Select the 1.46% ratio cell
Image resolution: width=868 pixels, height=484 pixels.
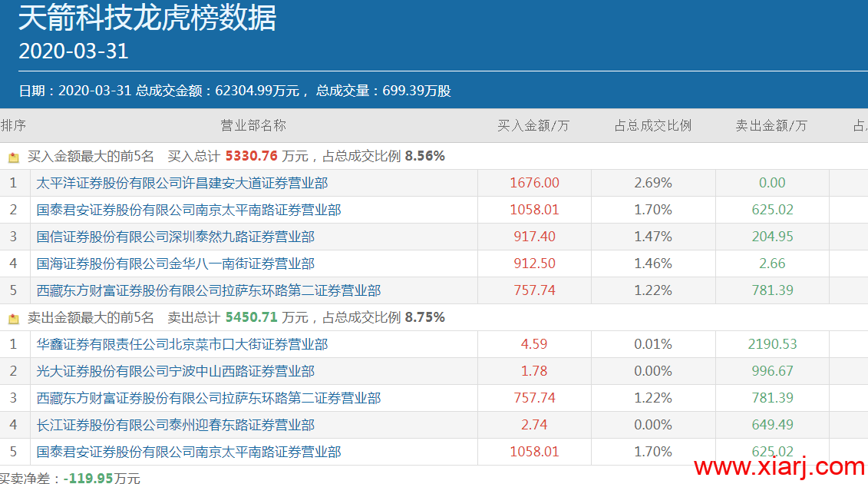653,264
